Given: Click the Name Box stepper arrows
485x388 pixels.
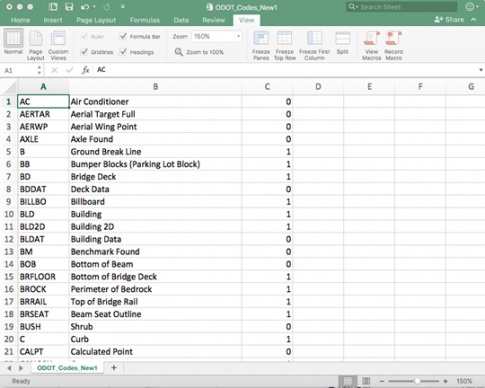Looking at the screenshot, I should click(39, 70).
